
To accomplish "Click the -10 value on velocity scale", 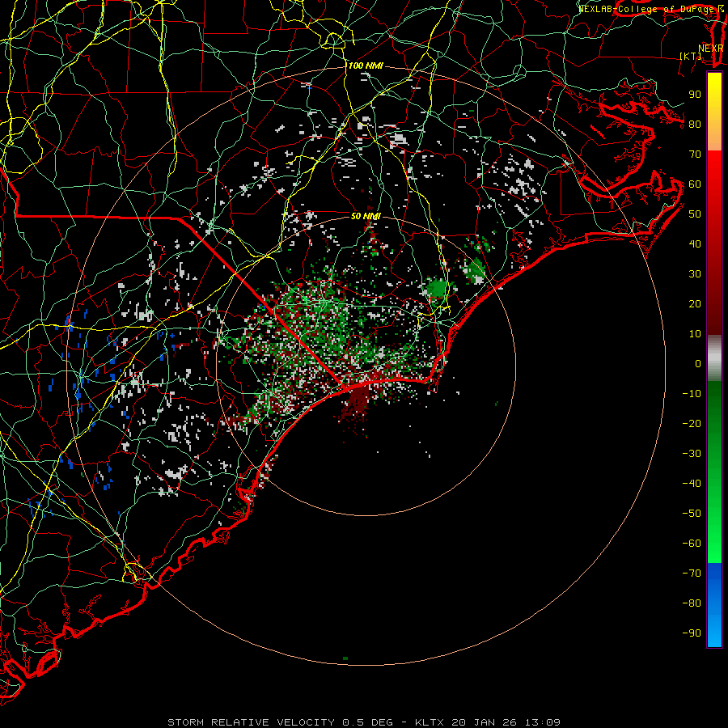I will coord(692,394).
